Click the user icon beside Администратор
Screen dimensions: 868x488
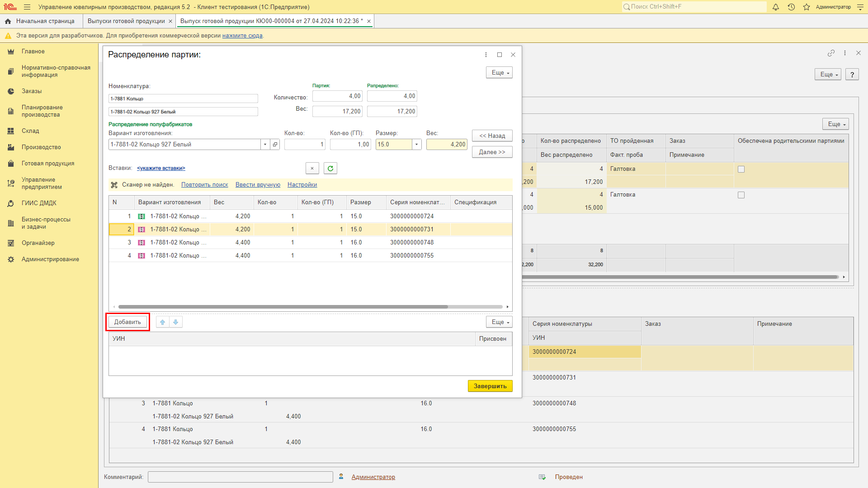[x=341, y=477]
